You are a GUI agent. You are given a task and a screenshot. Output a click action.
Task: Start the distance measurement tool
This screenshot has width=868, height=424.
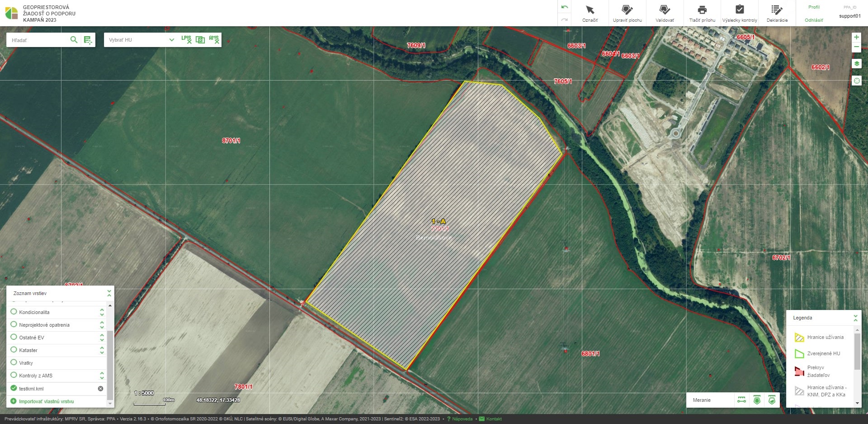coord(741,400)
